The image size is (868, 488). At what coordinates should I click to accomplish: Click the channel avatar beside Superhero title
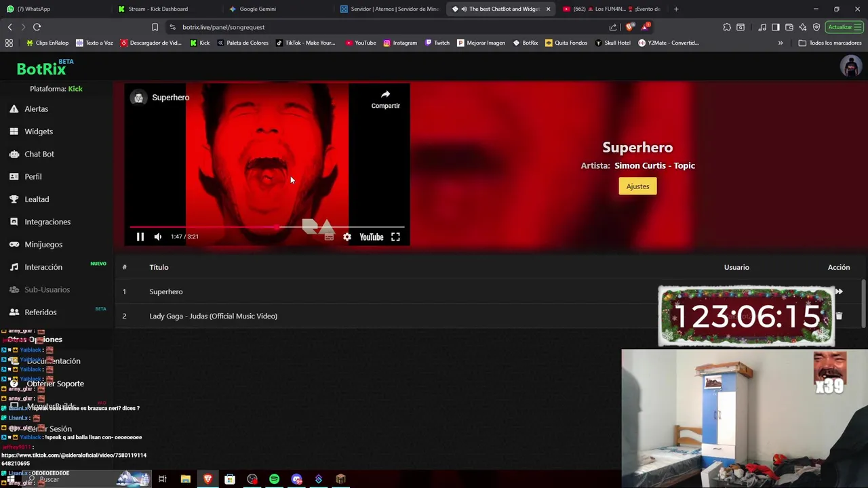(x=138, y=98)
